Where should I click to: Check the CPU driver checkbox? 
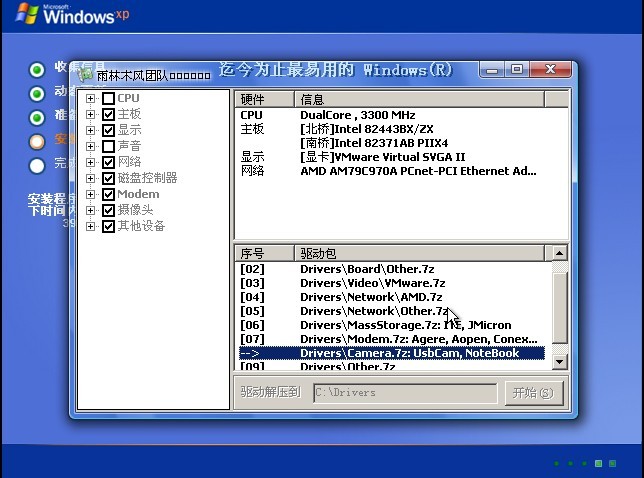[108, 98]
